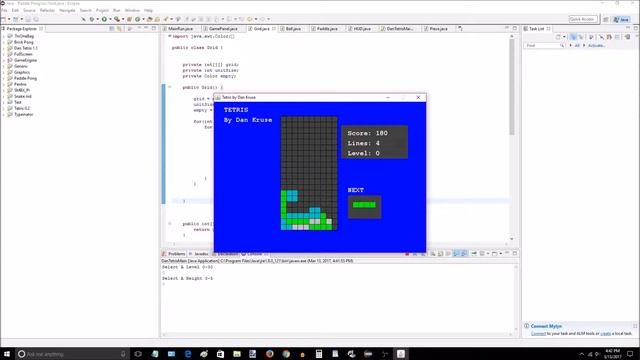Click the External Tools run icon in toolbar
This screenshot has height=360, width=640.
(117, 19)
